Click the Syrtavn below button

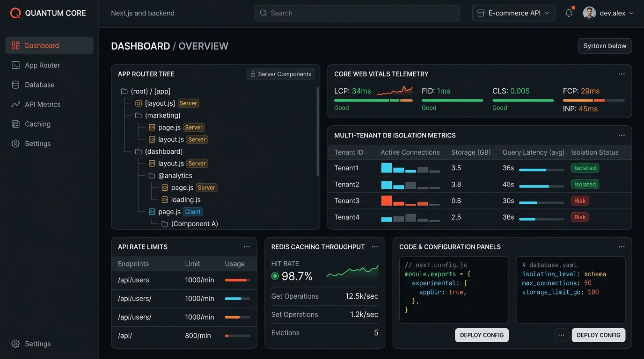tap(605, 46)
